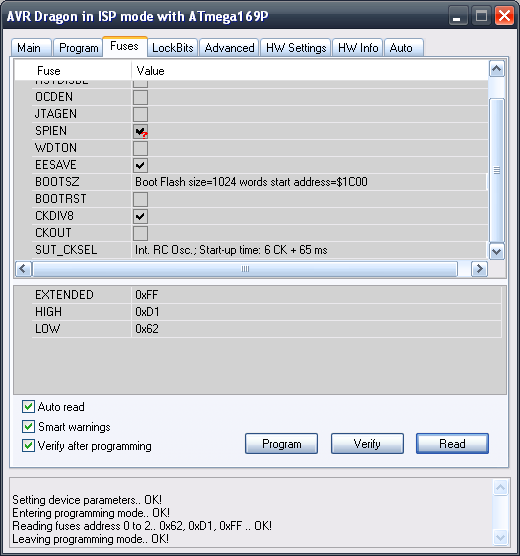The height and width of the screenshot is (556, 520).
Task: Maximize the AVR Dragon window
Action: tap(481, 16)
